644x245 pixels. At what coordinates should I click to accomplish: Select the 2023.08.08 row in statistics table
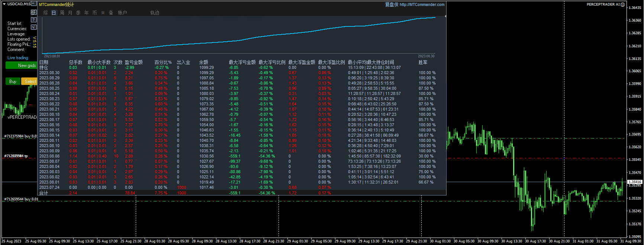(49, 156)
